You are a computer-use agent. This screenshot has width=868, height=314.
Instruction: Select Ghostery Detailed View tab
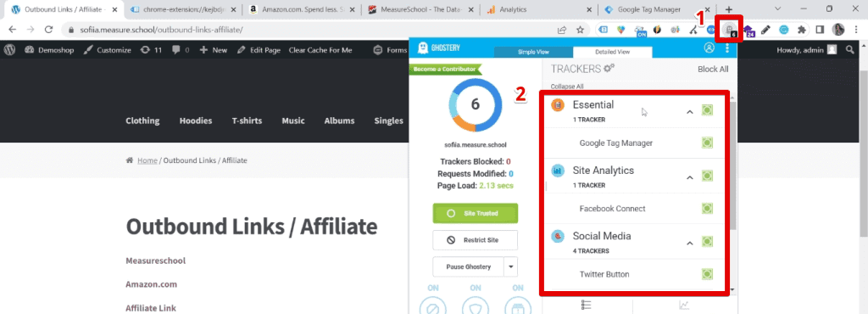tap(612, 52)
